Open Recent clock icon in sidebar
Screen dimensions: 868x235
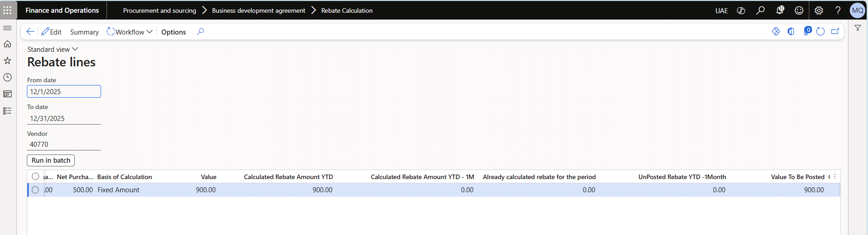point(7,78)
